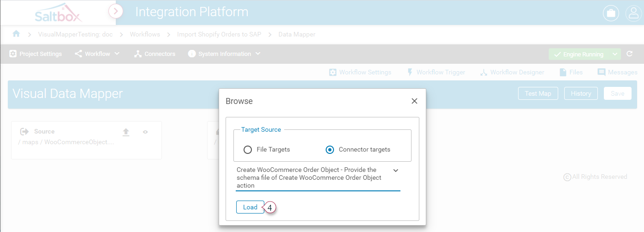Click the Save button

(618, 93)
